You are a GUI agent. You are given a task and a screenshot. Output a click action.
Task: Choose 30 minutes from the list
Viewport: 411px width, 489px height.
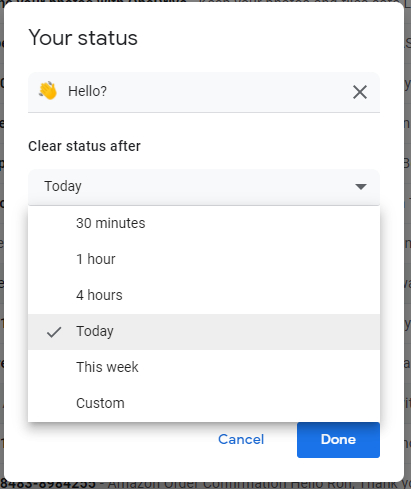point(204,223)
